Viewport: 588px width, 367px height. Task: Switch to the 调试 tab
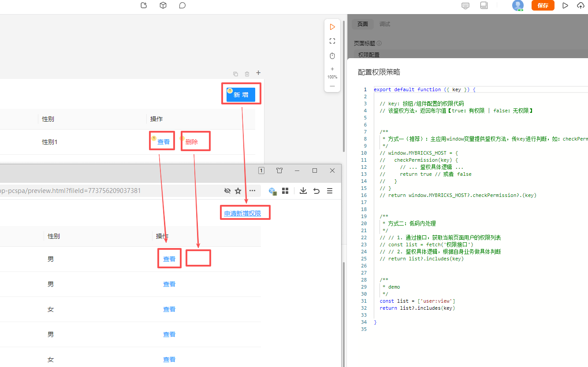coord(385,24)
